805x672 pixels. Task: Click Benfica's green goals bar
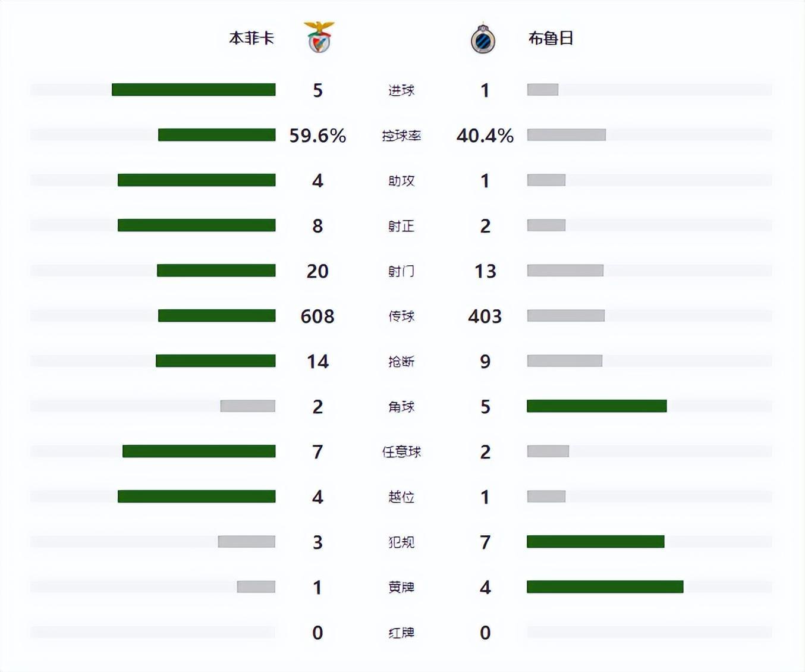[193, 90]
